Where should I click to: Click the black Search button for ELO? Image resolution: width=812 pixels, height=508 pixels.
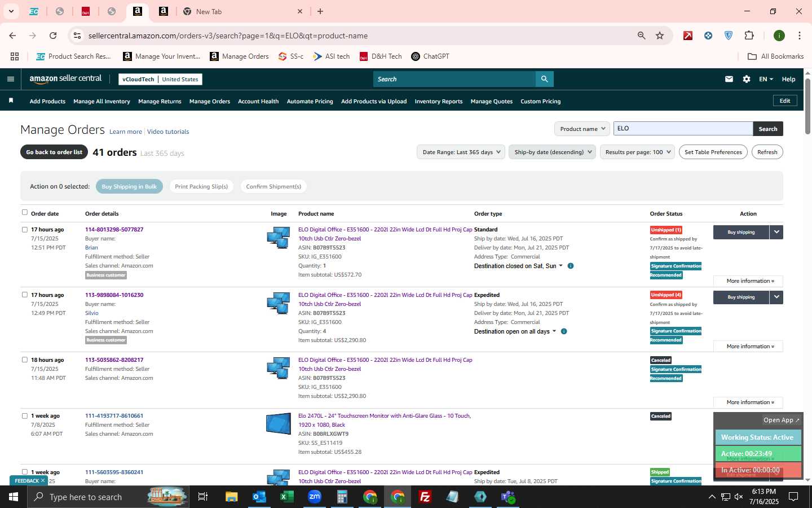pos(768,129)
